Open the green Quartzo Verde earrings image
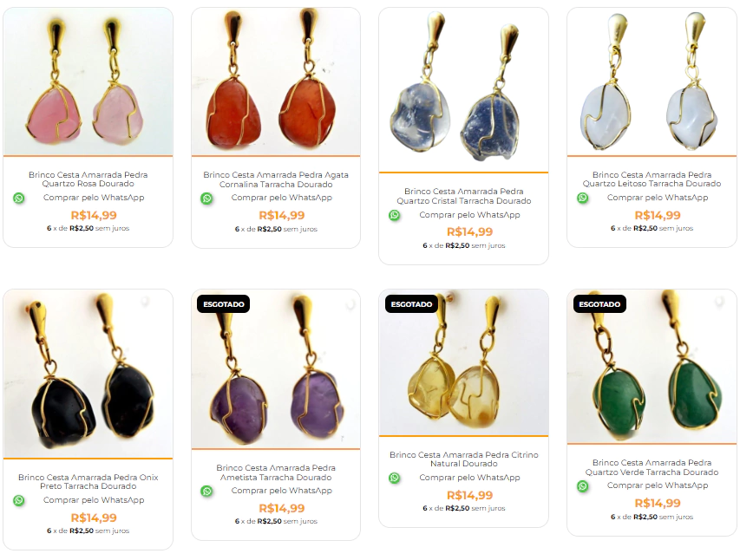Viewport: 740px width, 560px height. tap(652, 366)
